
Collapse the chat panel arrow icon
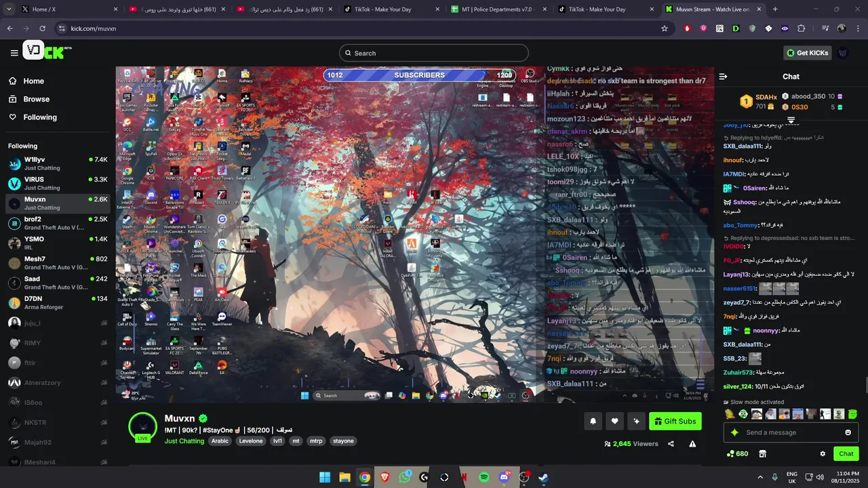723,77
